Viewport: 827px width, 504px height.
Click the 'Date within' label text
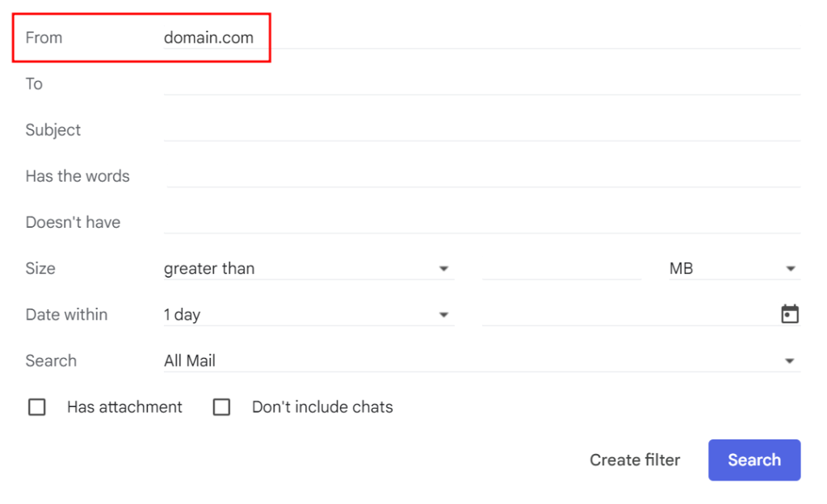tap(66, 315)
